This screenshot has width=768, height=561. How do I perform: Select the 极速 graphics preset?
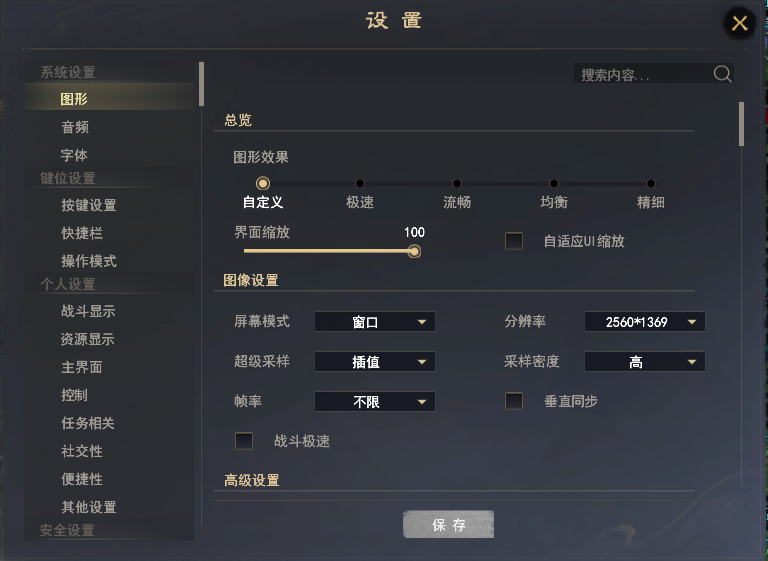click(360, 183)
